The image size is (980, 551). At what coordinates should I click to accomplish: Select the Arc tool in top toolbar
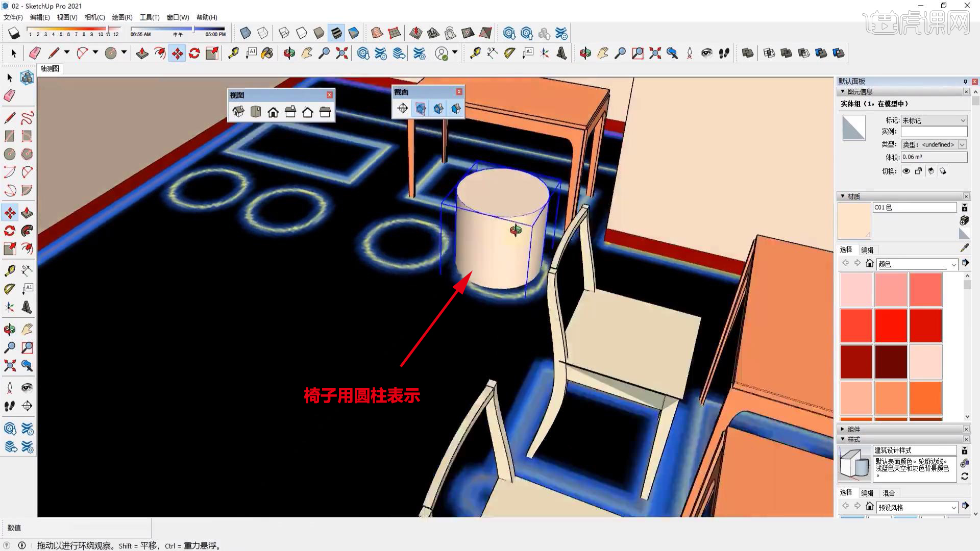[x=82, y=53]
